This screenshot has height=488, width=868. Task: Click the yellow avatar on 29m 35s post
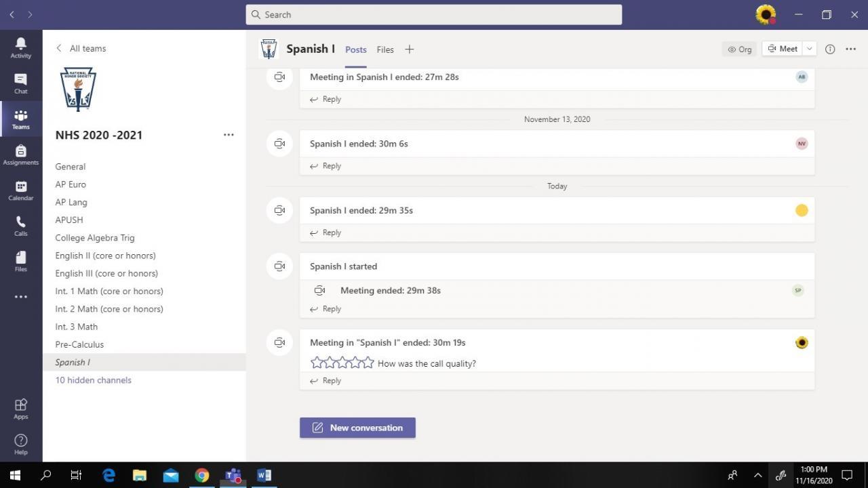click(x=802, y=210)
